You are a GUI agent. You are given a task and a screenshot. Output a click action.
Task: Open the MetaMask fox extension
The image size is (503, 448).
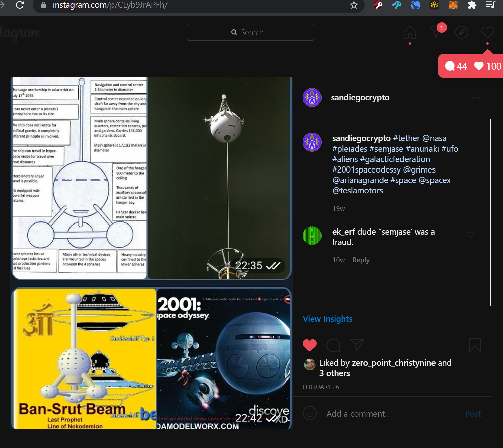click(453, 5)
